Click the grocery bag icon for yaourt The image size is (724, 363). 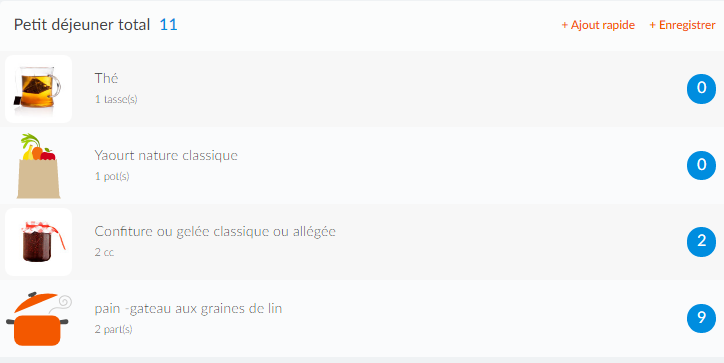click(38, 166)
